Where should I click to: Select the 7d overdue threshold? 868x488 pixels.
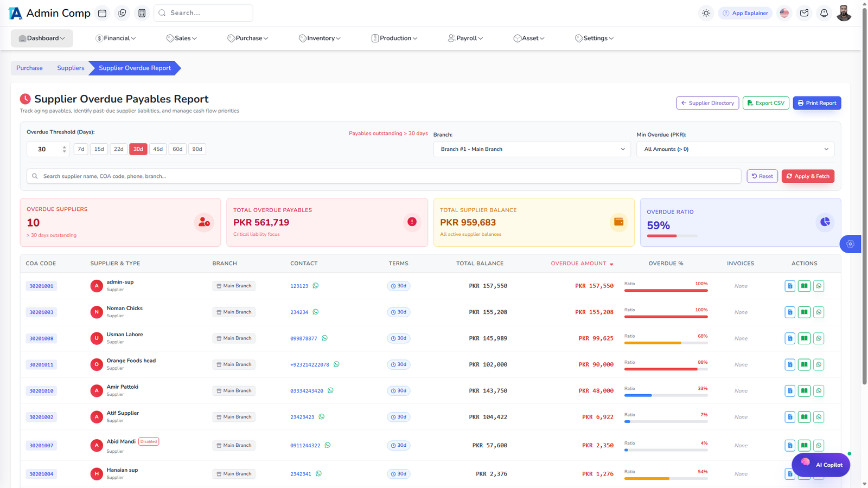[81, 149]
